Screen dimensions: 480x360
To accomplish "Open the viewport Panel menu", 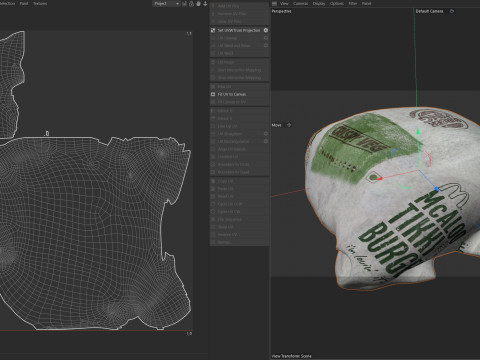I will coord(366,4).
